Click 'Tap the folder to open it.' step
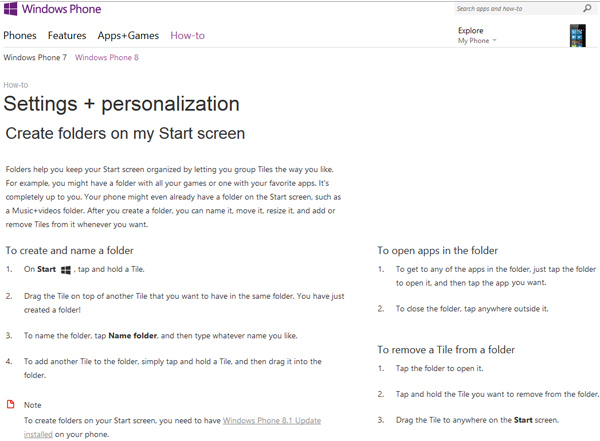Image resolution: width=600 pixels, height=441 pixels. point(439,368)
